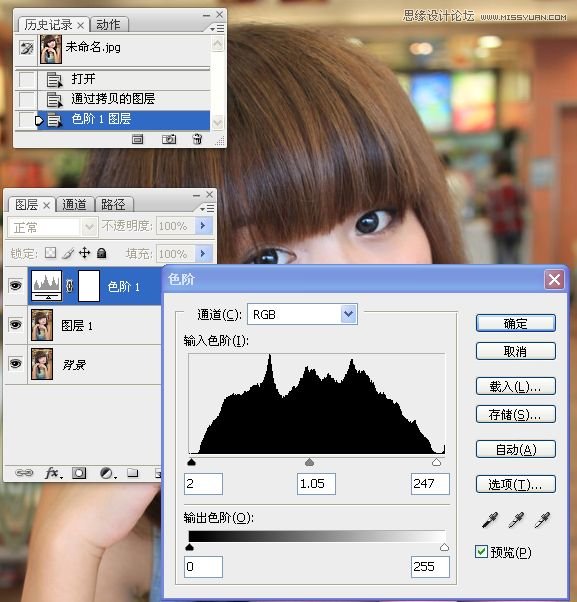Select the gray point eyedropper
The image size is (577, 602).
[x=516, y=520]
